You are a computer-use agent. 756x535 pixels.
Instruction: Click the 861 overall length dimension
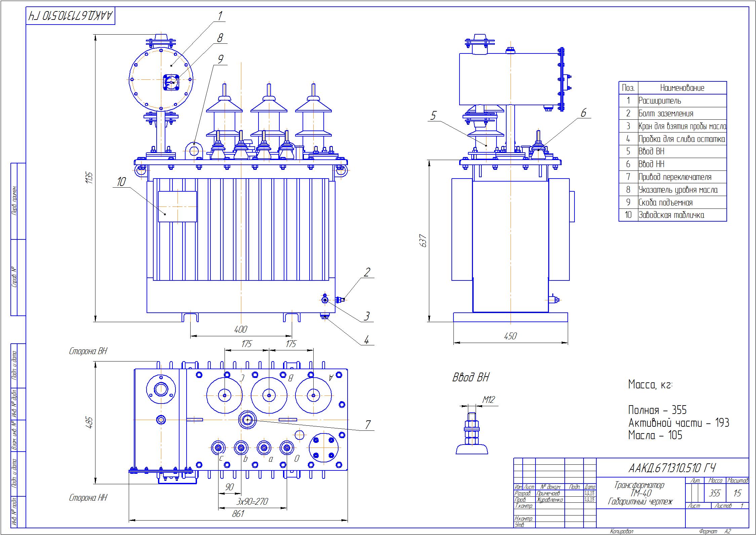point(238,514)
